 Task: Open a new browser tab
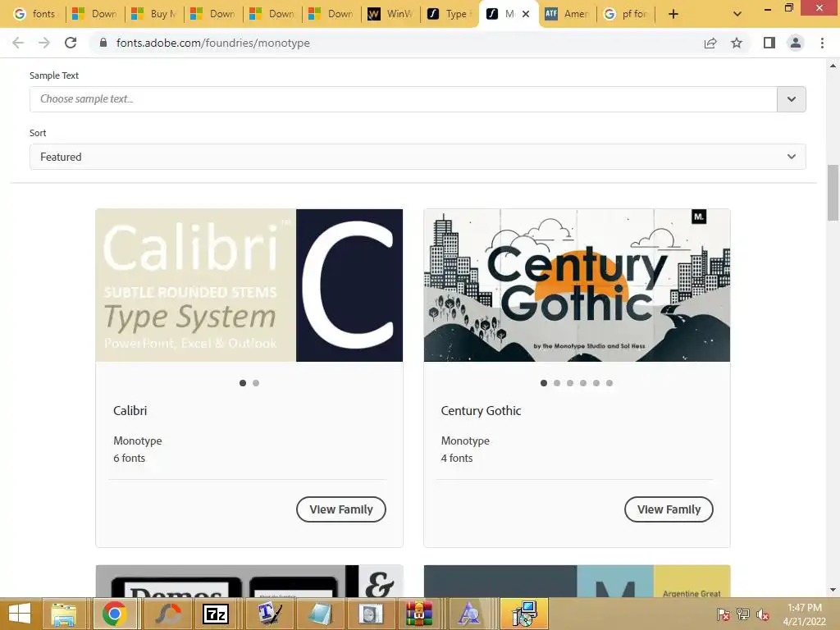click(x=673, y=14)
